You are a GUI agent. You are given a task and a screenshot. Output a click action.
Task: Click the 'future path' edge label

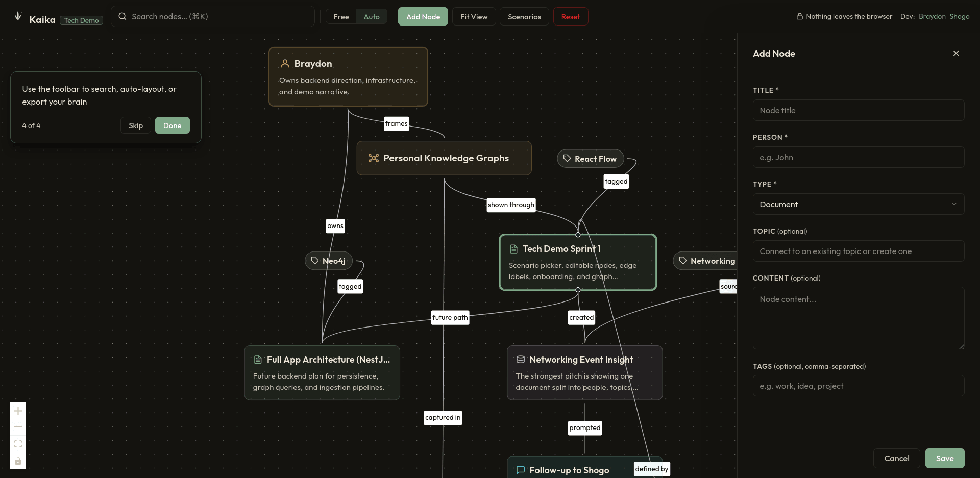point(450,317)
